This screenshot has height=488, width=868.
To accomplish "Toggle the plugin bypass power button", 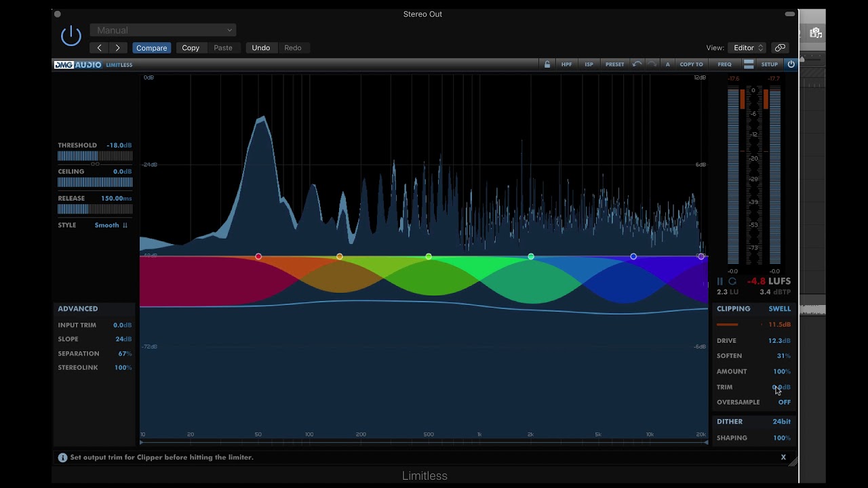I will (x=71, y=36).
